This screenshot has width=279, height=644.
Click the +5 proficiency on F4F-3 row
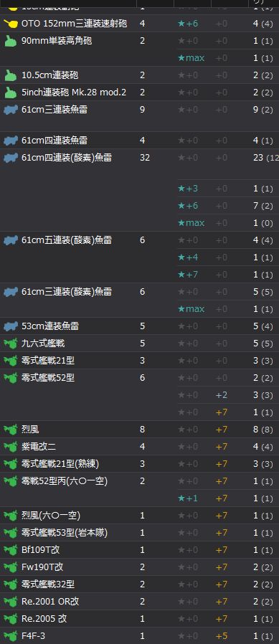point(222,636)
